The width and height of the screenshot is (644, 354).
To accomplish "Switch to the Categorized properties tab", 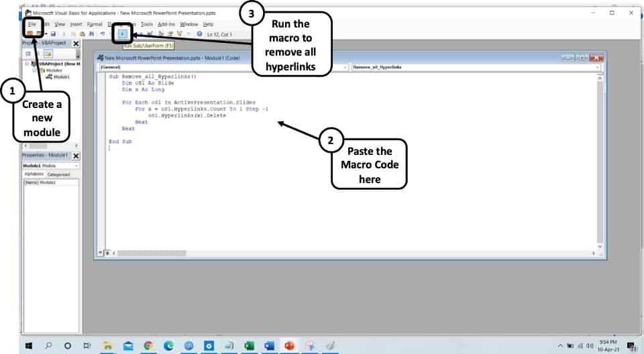I will coord(58,174).
